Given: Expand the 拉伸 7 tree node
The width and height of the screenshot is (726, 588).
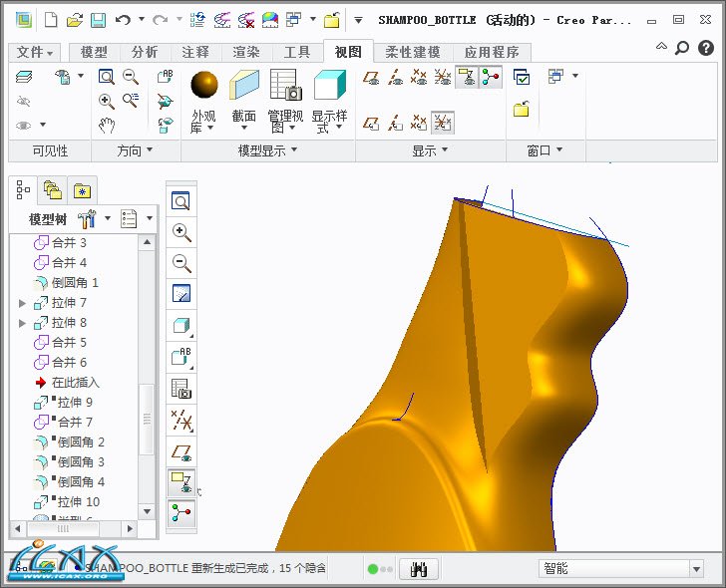Looking at the screenshot, I should coord(22,303).
